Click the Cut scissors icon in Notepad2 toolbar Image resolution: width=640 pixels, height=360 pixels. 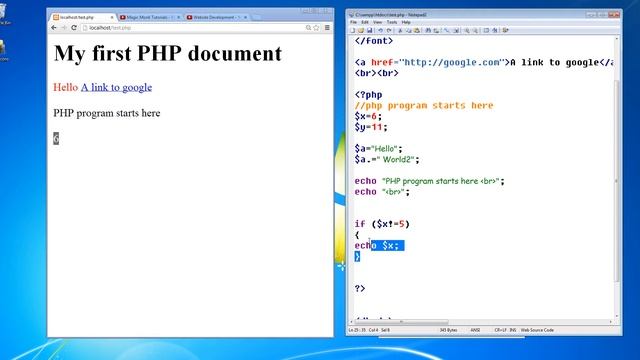pos(400,30)
